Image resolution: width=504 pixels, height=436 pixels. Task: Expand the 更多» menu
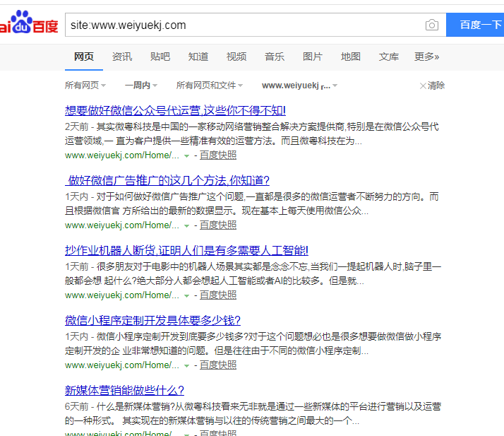click(x=426, y=57)
